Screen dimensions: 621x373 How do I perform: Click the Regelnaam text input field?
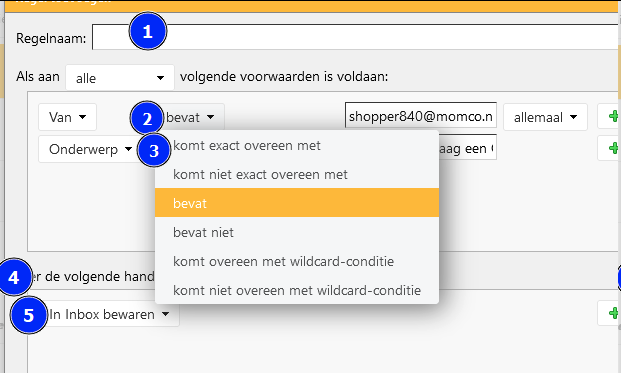[x=356, y=37]
